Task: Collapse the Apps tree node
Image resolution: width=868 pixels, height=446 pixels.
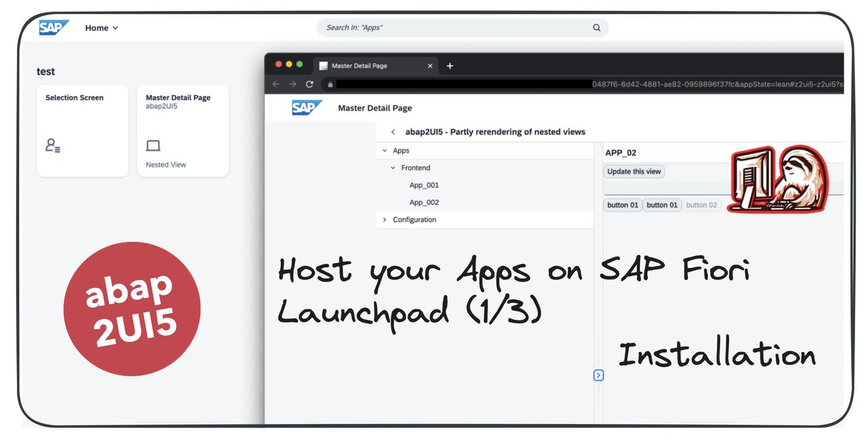Action: coord(386,150)
